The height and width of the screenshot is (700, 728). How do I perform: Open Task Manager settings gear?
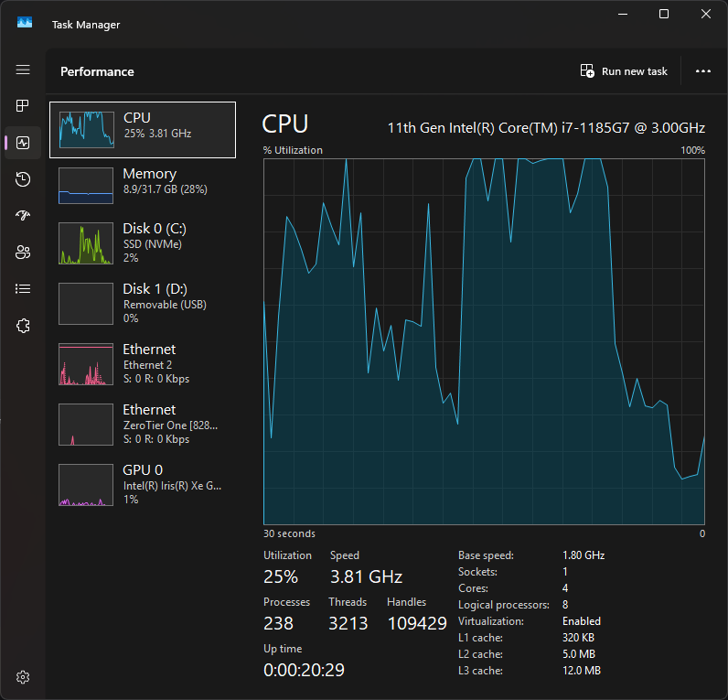(x=23, y=677)
